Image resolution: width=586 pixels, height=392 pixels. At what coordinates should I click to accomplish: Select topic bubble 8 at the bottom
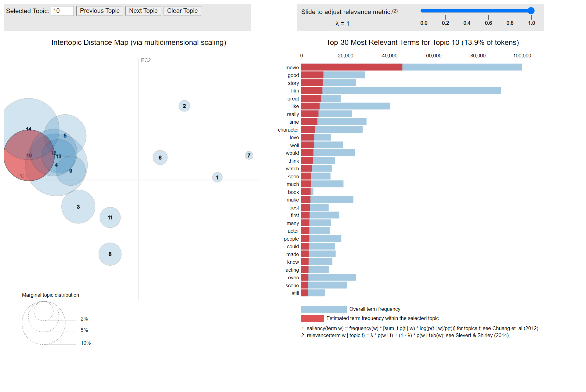110,254
